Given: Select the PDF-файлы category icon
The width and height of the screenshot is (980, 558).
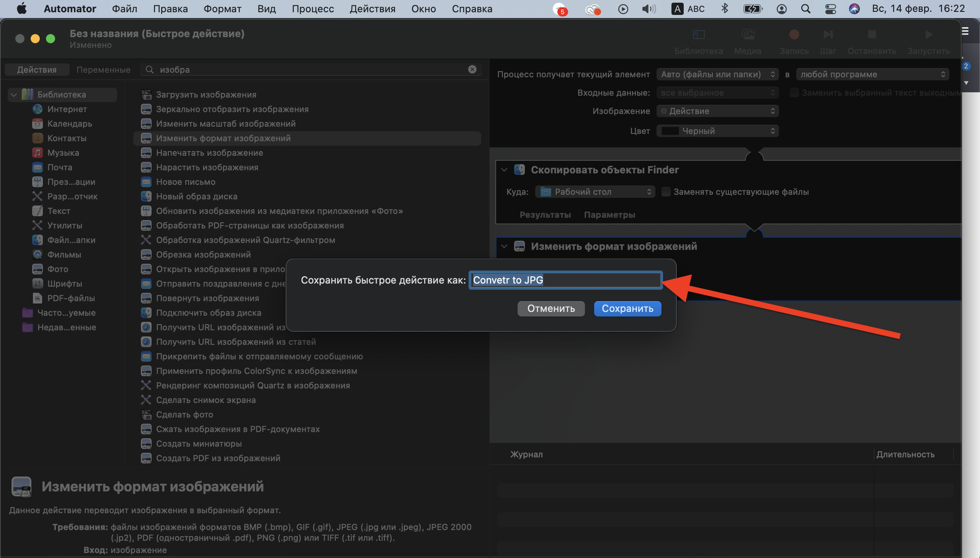Looking at the screenshot, I should (x=37, y=298).
